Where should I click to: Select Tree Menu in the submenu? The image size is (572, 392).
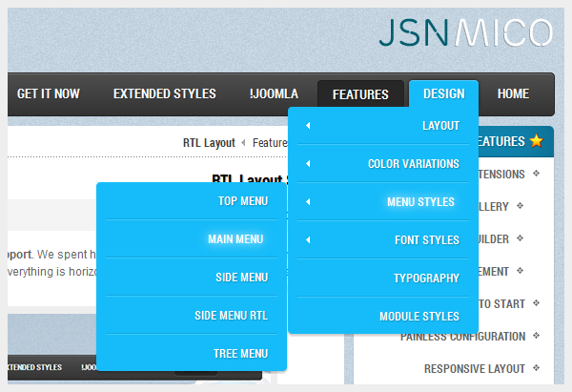(x=241, y=354)
